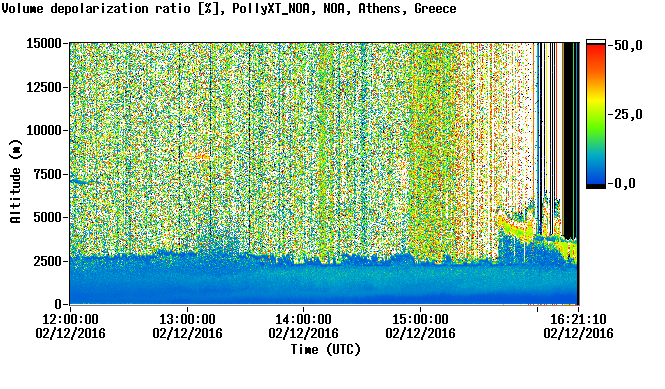Viewport: 665px width, 389px height.
Task: Click the thin blue streak near 7500 m
Action: point(84,181)
